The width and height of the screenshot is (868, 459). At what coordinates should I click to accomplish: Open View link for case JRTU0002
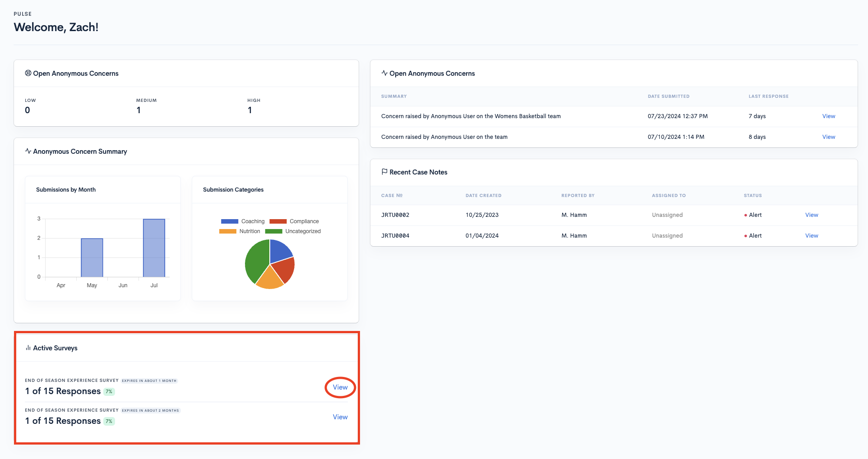[x=811, y=215]
